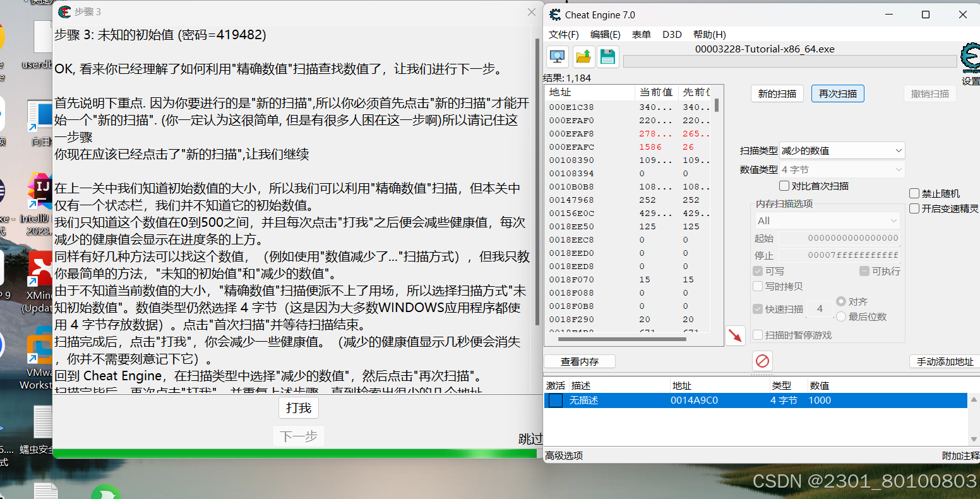Select result address 000EFAF8
Image resolution: width=980 pixels, height=499 pixels.
(571, 134)
